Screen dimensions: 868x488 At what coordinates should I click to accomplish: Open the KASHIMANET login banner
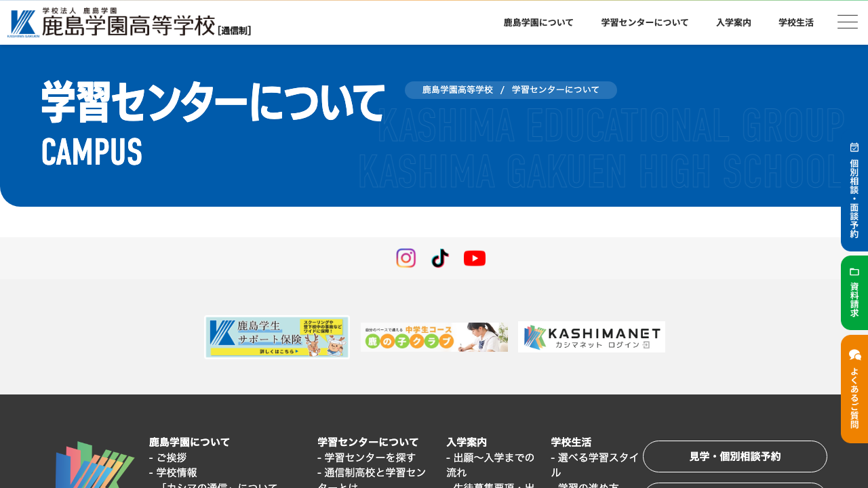point(591,337)
